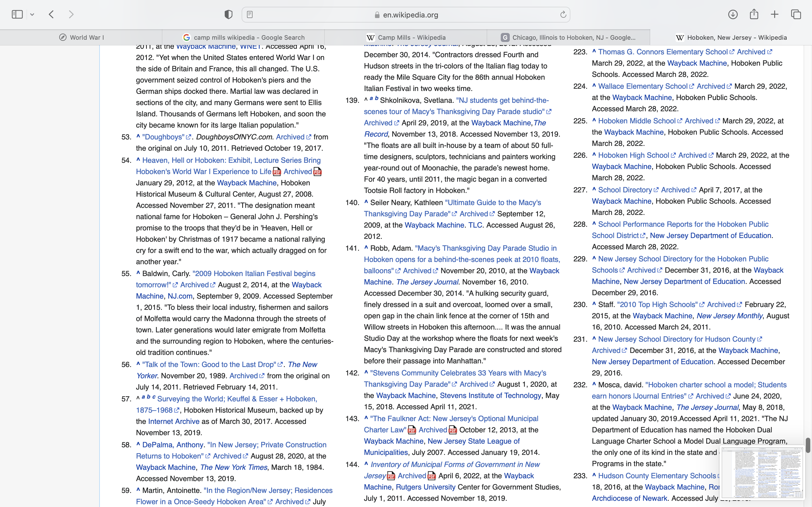Open the privacy report shield icon

pyautogui.click(x=228, y=14)
